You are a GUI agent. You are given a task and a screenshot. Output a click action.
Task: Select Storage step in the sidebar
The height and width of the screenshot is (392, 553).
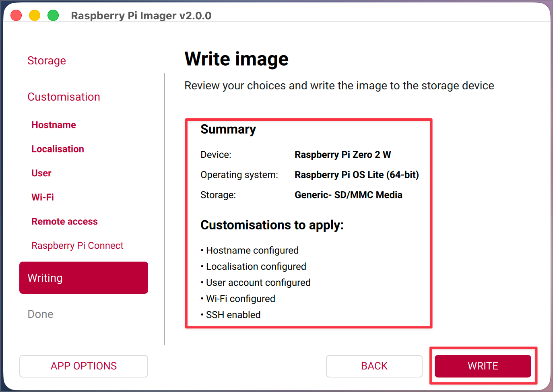47,60
